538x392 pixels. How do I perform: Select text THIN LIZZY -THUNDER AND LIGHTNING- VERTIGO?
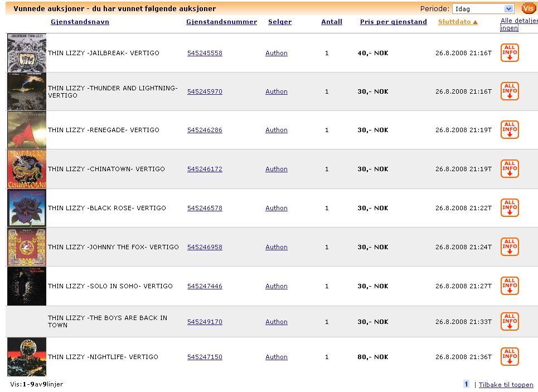click(x=113, y=91)
